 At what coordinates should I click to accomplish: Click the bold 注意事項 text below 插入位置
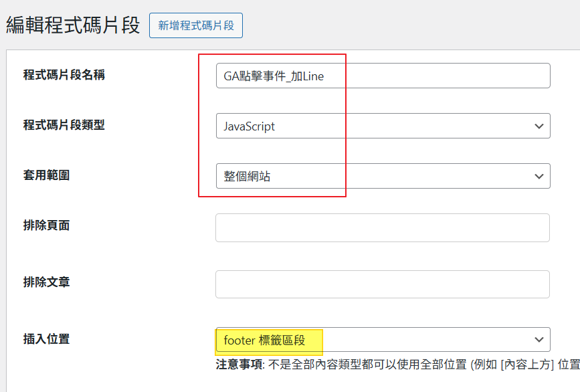[237, 365]
